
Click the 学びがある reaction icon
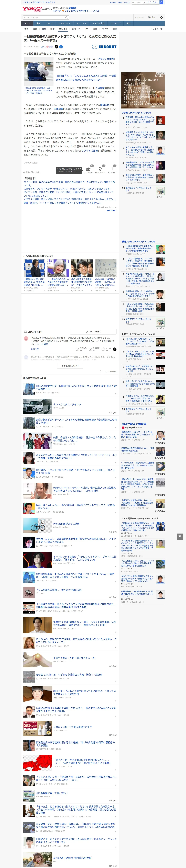[x=89, y=169]
